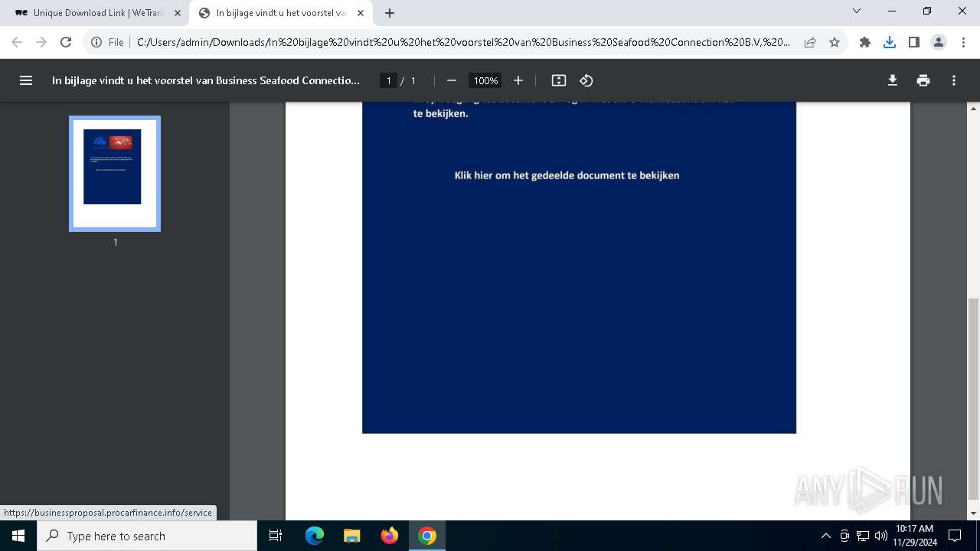Click the fit to page icon
This screenshot has width=980, height=551.
(x=559, y=80)
